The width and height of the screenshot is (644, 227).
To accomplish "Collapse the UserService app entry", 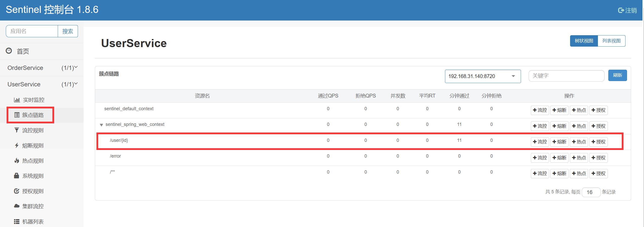I will [x=42, y=84].
